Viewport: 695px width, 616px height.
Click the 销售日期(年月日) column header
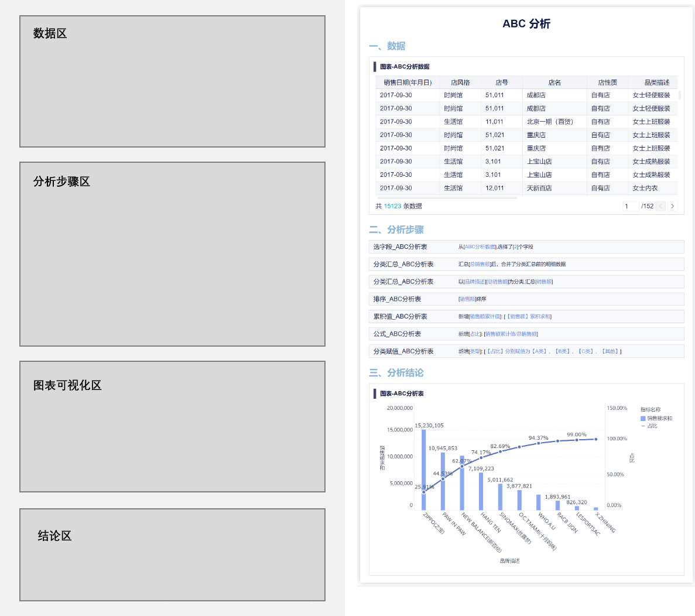(408, 83)
